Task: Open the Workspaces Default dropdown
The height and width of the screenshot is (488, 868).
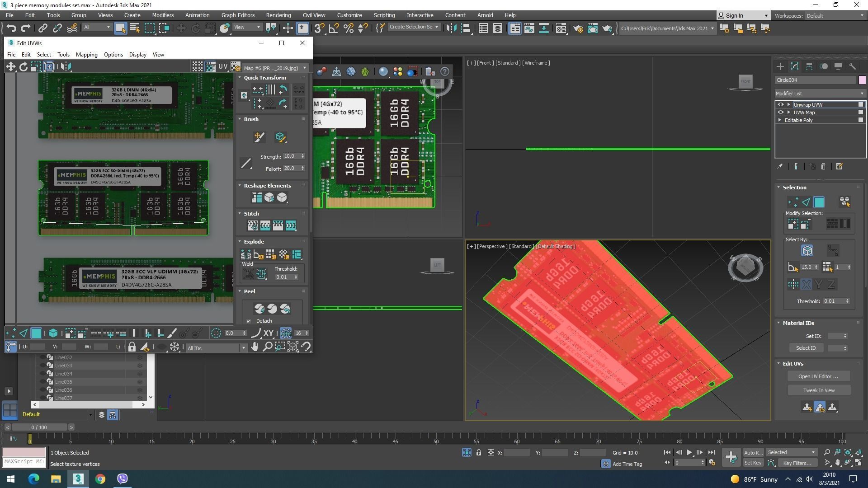Action: [835, 15]
